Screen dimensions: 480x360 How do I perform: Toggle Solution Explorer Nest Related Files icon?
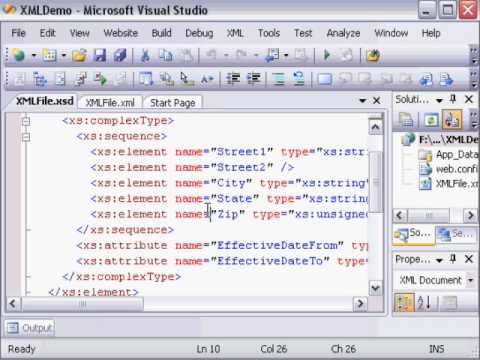(x=452, y=120)
